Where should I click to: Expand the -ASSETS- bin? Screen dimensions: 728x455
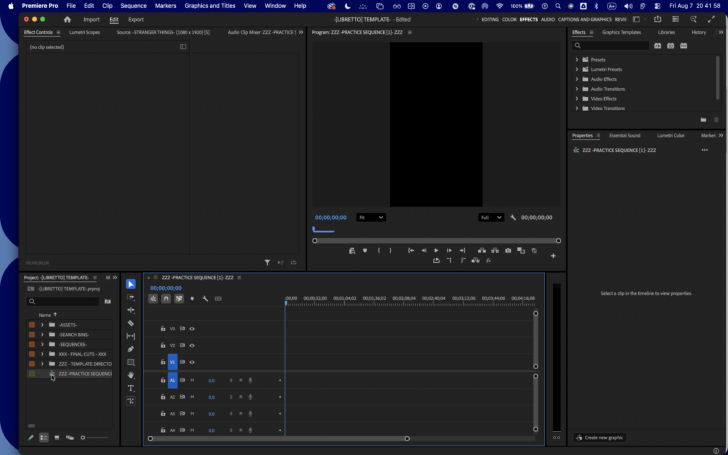(x=42, y=325)
